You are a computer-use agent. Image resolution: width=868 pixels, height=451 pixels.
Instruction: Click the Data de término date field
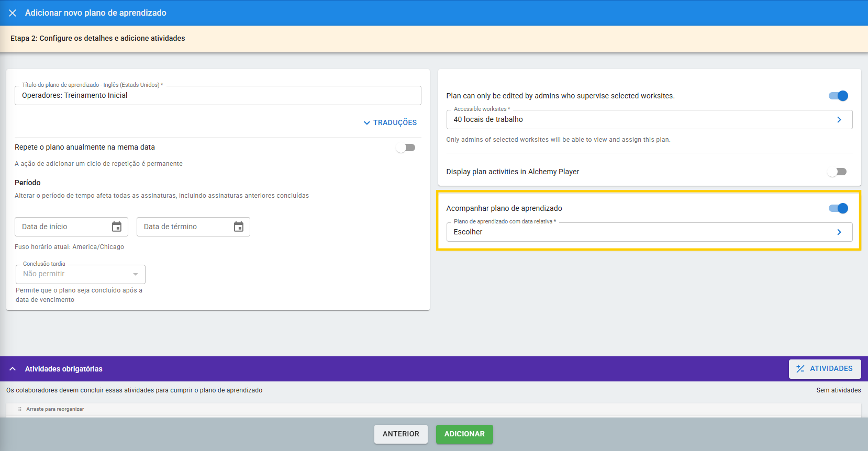pos(183,227)
